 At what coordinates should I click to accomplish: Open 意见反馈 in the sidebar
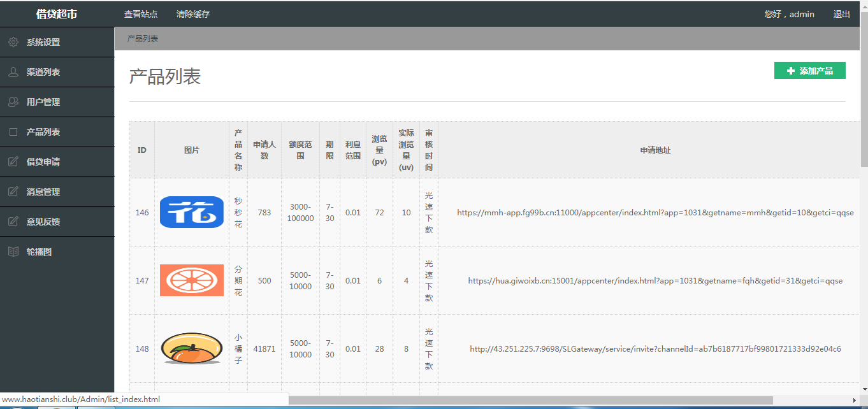(57, 222)
